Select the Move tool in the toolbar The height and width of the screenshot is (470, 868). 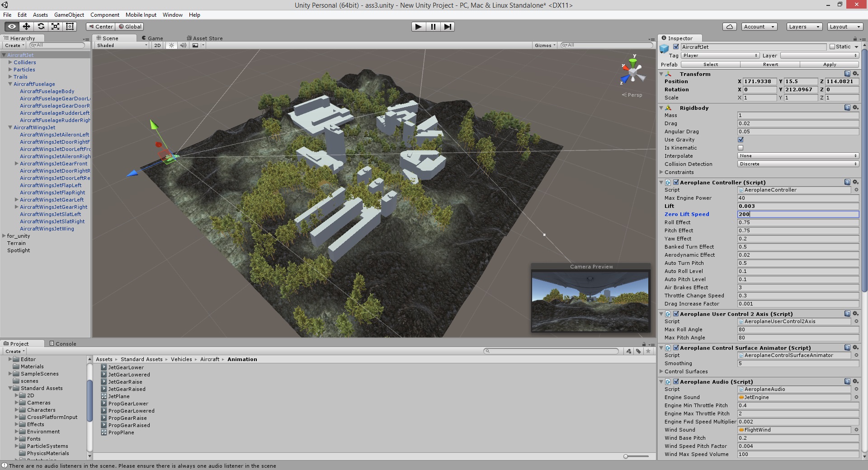pos(27,26)
